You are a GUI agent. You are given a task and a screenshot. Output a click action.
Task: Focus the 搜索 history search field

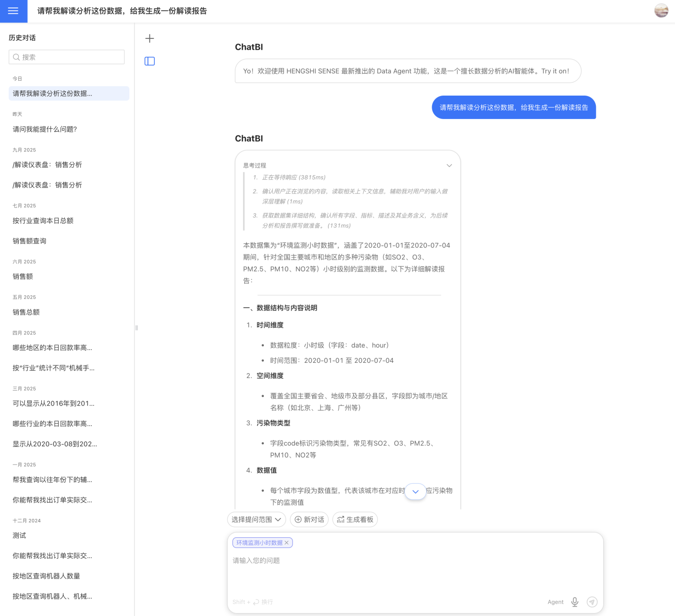pos(67,57)
